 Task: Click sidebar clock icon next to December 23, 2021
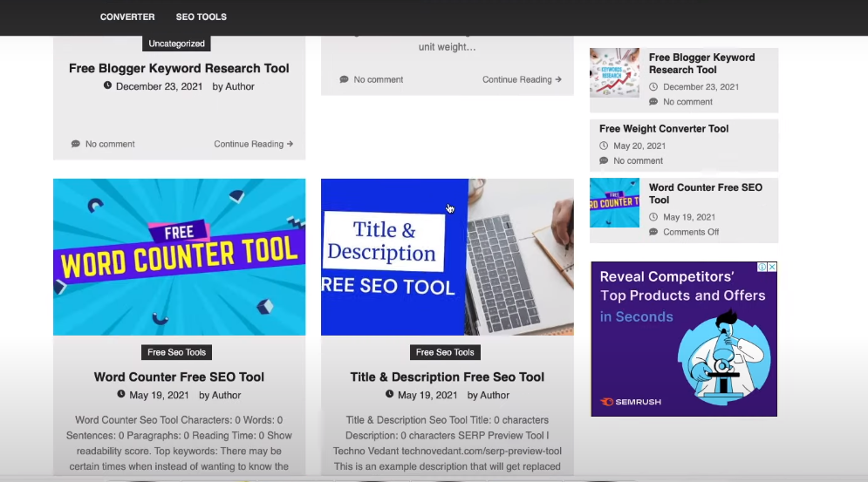(653, 87)
